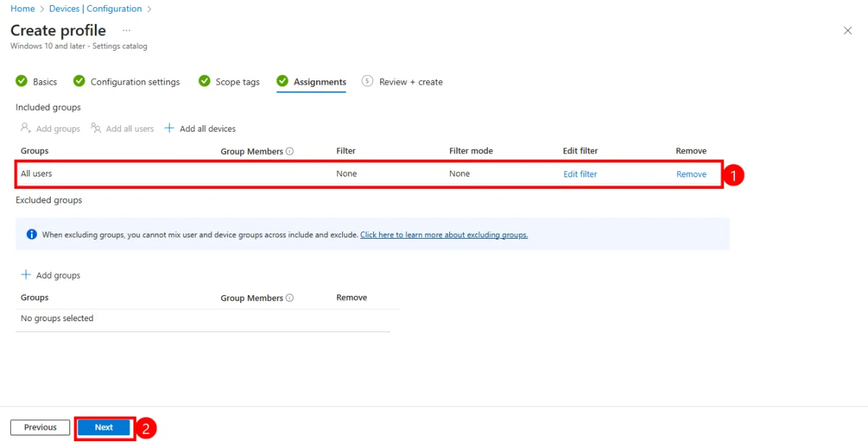
Task: Click the green checkmark icon for Basics
Action: coord(22,82)
